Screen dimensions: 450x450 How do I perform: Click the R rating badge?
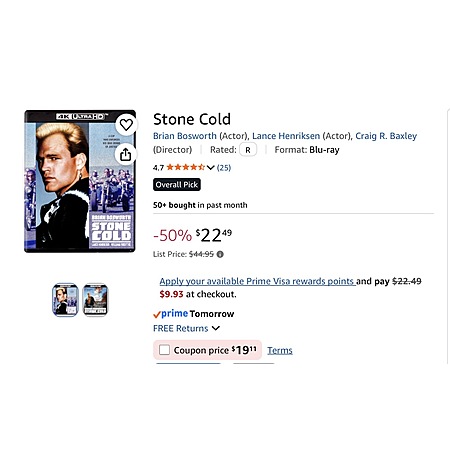[248, 150]
